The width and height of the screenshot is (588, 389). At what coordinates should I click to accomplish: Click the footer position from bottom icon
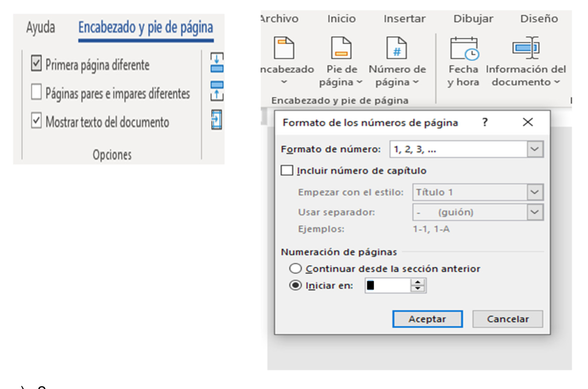[x=216, y=91]
